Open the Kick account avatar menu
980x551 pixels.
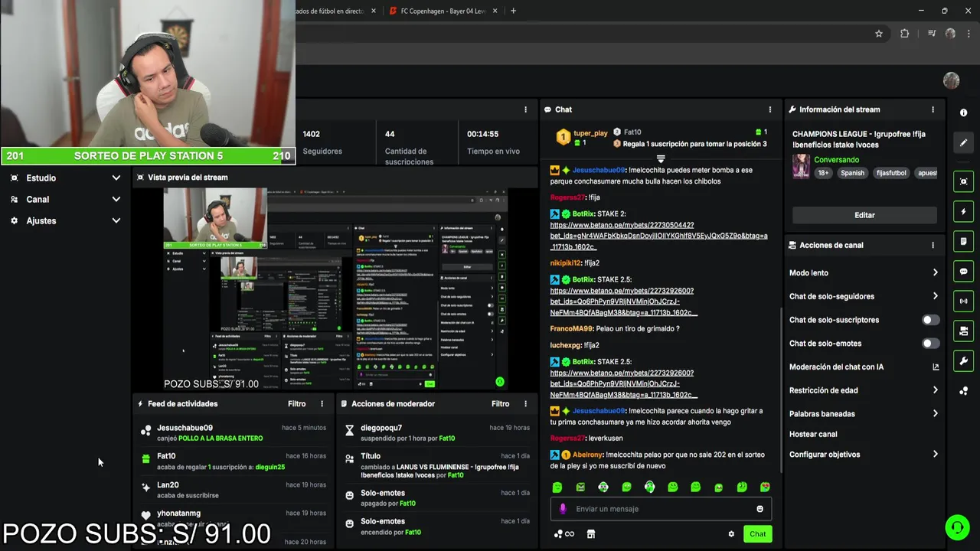[952, 80]
